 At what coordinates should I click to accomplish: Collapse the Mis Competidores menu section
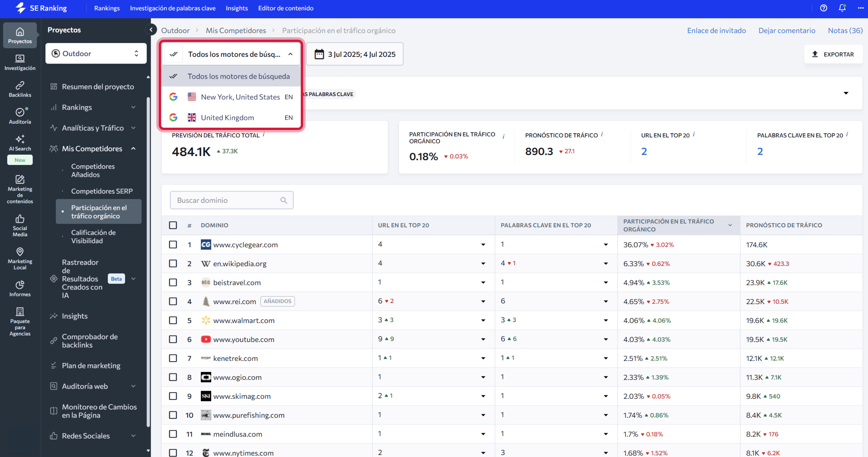click(x=133, y=149)
